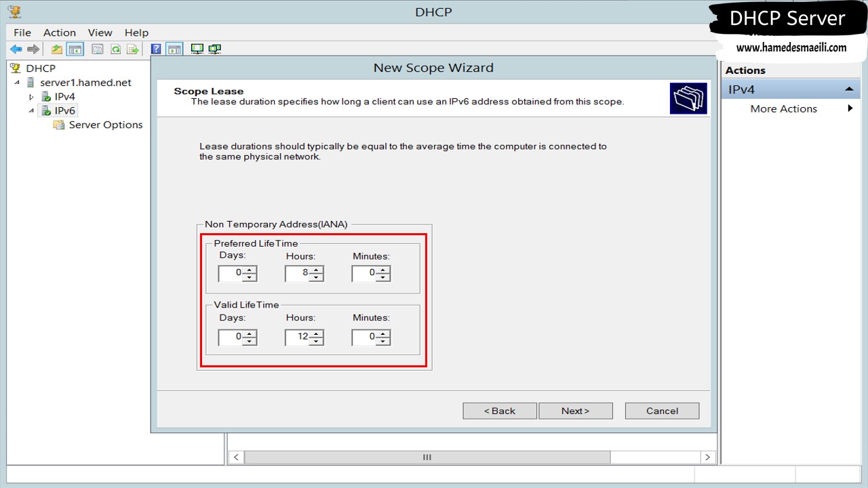Proceed with the Next button

576,411
